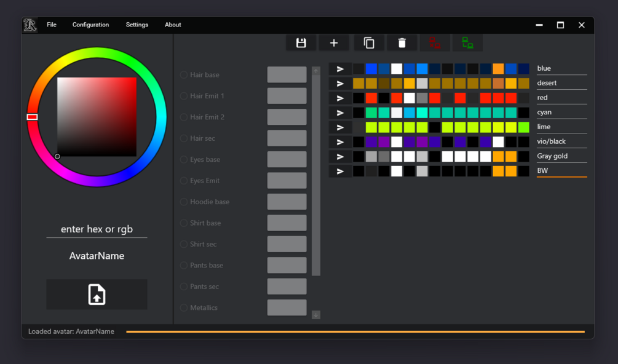Click the orange progress bar

(x=355, y=331)
